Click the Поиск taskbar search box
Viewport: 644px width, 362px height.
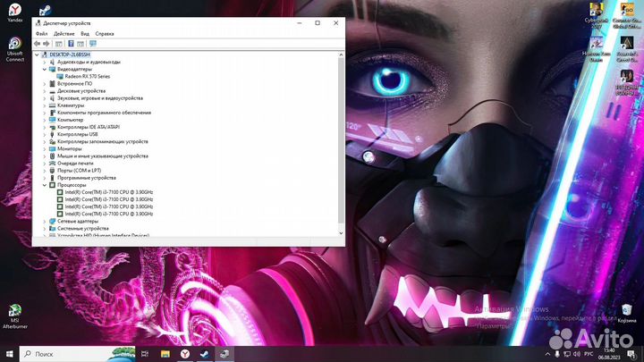[80, 354]
